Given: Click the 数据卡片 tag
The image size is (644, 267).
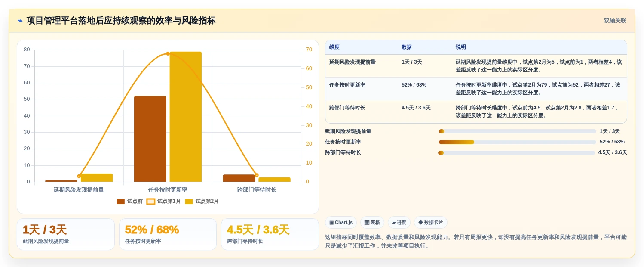Looking at the screenshot, I should pyautogui.click(x=430, y=223).
